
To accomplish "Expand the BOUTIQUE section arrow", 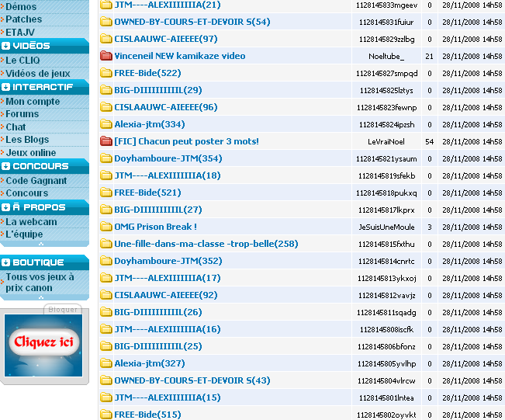I will (x=6, y=262).
